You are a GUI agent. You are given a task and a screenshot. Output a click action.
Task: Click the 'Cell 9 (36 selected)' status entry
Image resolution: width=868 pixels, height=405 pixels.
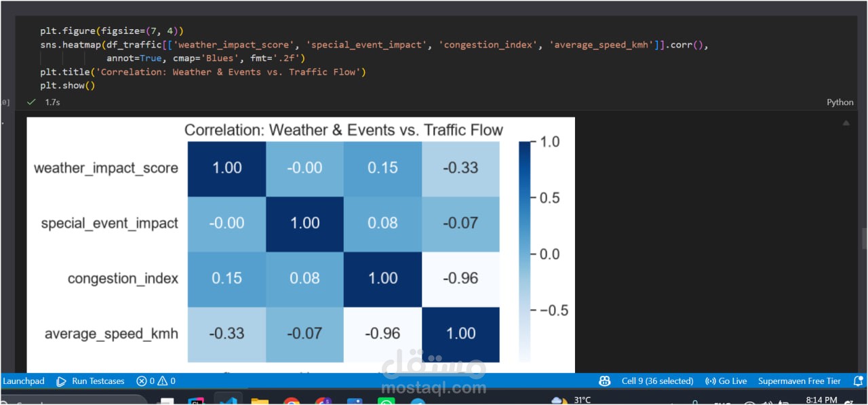(x=657, y=381)
